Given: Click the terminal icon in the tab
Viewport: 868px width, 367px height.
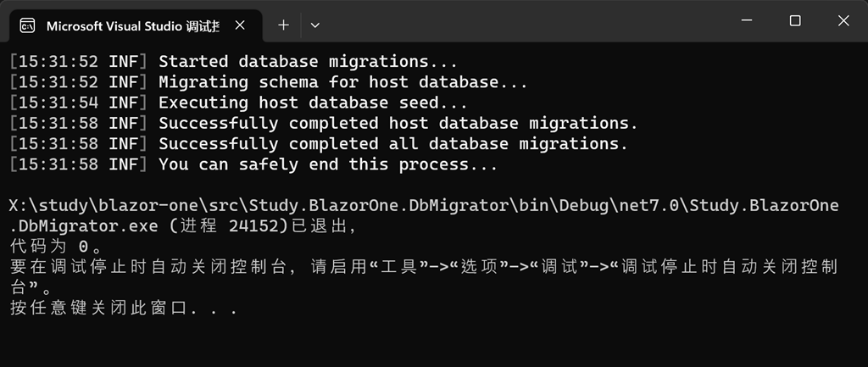Looking at the screenshot, I should (x=27, y=25).
